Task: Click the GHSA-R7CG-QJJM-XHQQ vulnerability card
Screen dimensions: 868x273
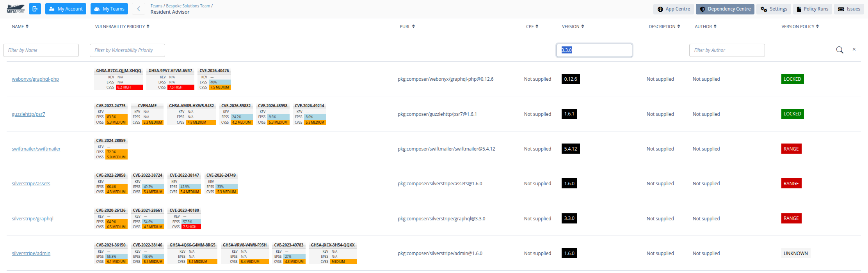Action: point(119,79)
